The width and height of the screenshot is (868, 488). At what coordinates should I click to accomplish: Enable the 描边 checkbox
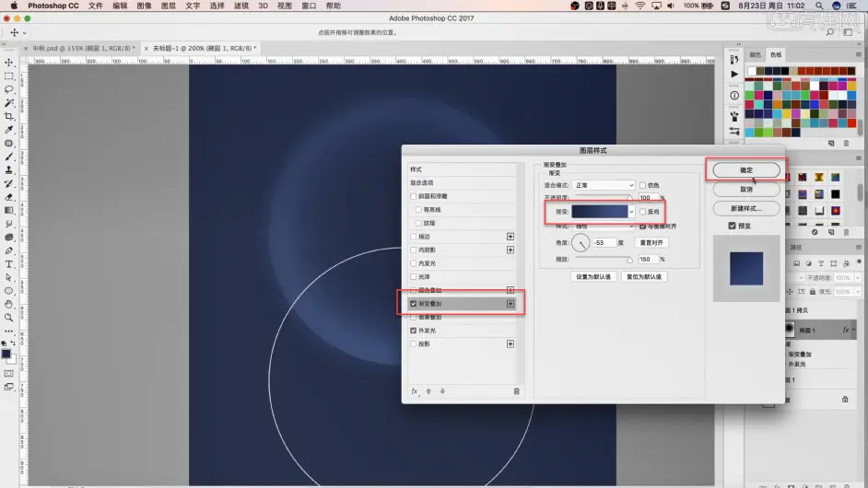pos(413,237)
